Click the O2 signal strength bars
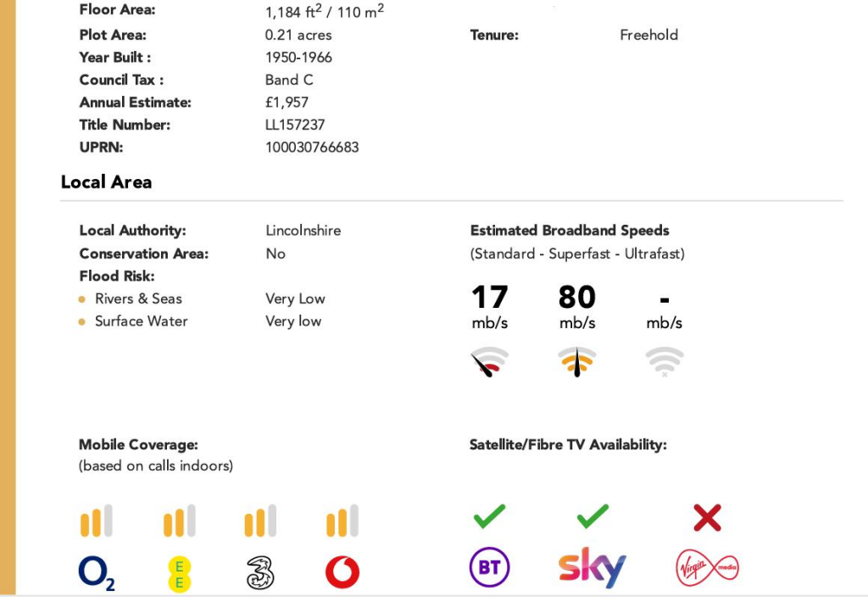868x597 pixels. (x=96, y=522)
